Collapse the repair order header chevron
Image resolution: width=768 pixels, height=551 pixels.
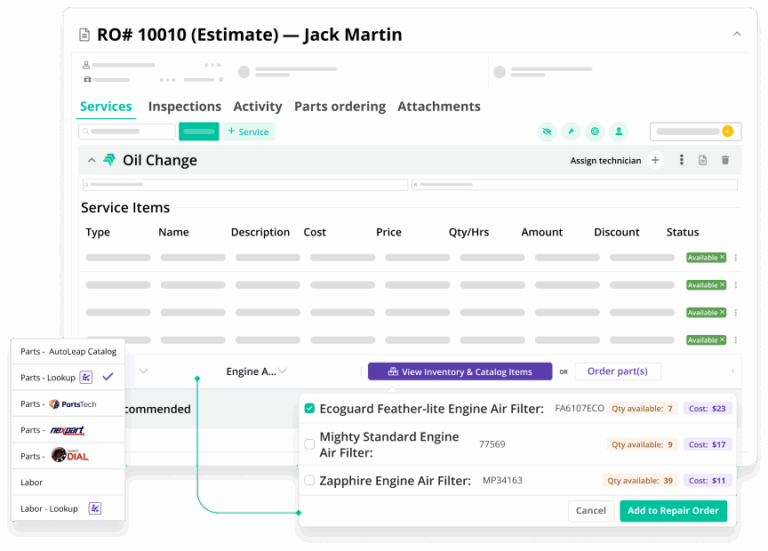[x=737, y=34]
